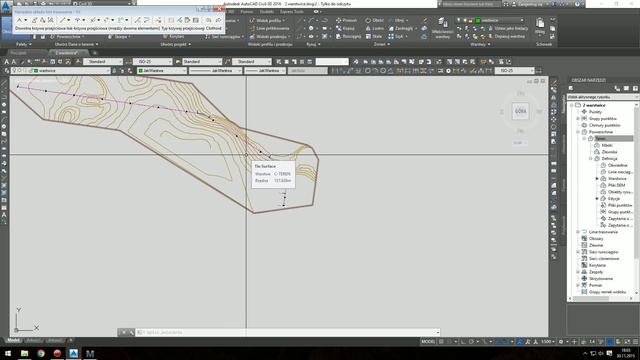Click Rozciągnij (Stretch) tool in ribbon

pos(348,36)
